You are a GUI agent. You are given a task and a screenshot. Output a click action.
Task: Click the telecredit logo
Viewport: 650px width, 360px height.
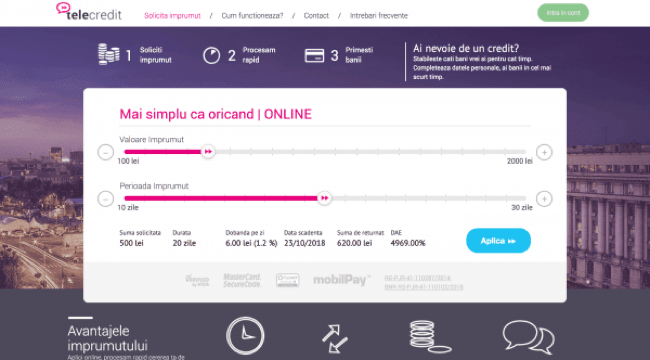89,12
